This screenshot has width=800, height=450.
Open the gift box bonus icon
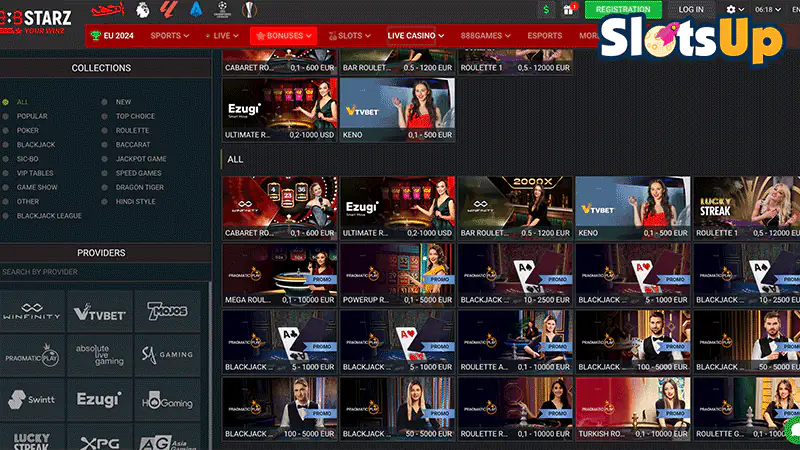click(569, 10)
